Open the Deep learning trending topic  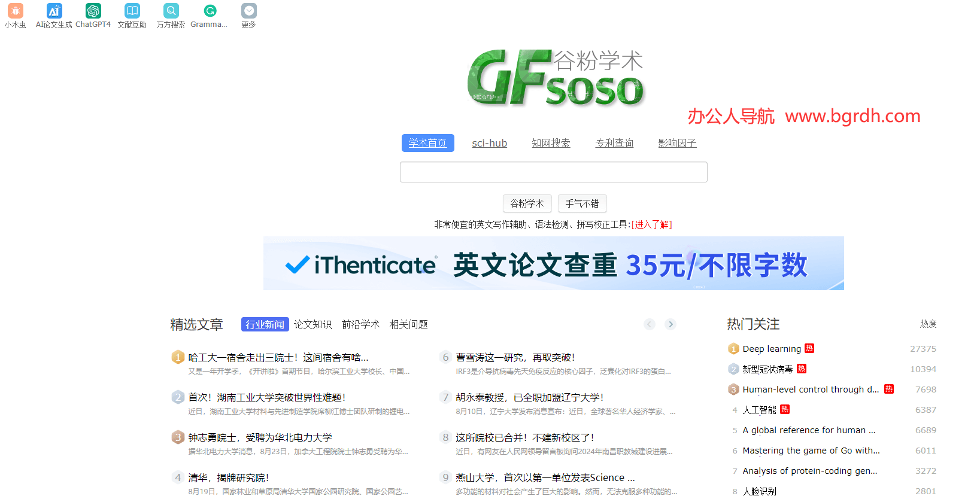771,349
